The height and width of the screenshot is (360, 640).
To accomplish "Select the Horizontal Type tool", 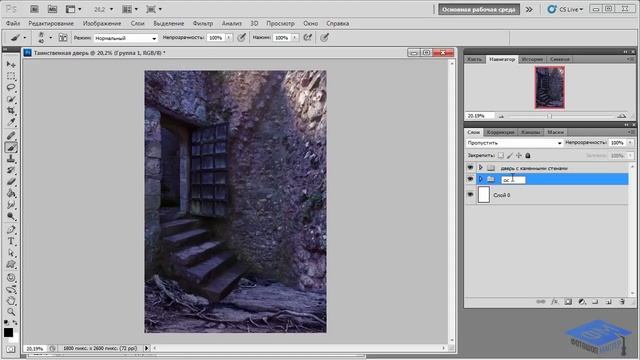I will 11,241.
